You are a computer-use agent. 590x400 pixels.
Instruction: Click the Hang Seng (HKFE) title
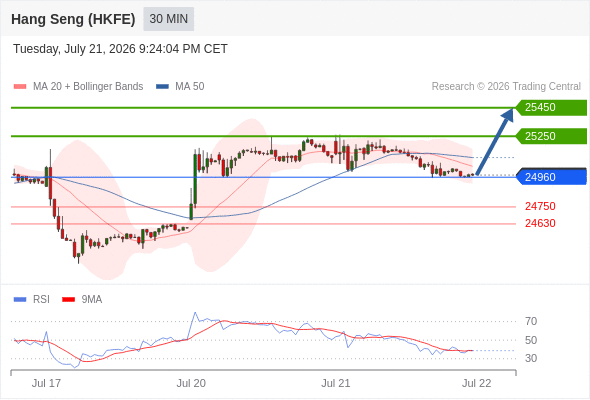point(73,19)
